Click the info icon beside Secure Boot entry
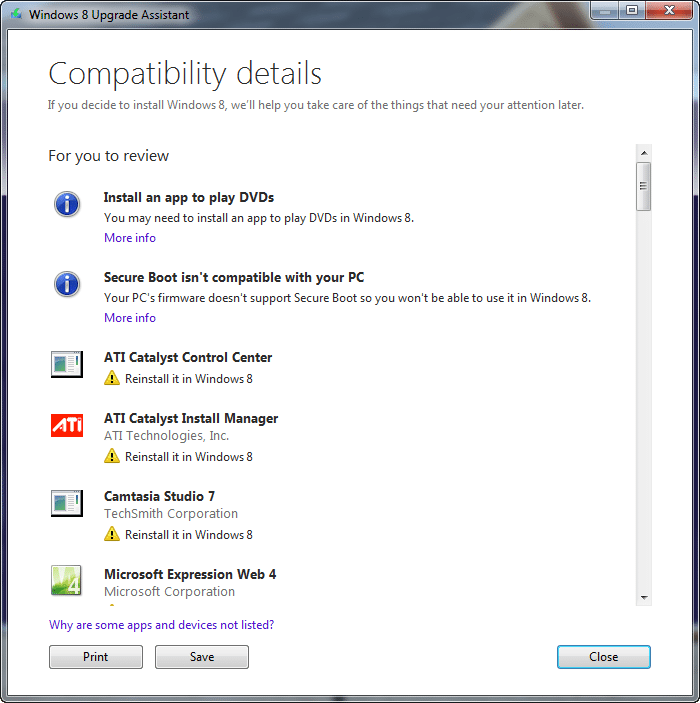The height and width of the screenshot is (703, 700). [x=67, y=284]
